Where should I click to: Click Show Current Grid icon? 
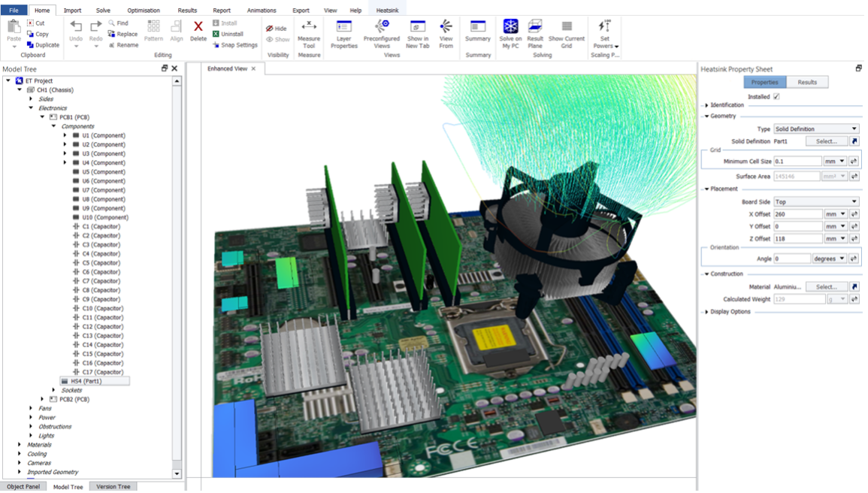click(x=566, y=28)
